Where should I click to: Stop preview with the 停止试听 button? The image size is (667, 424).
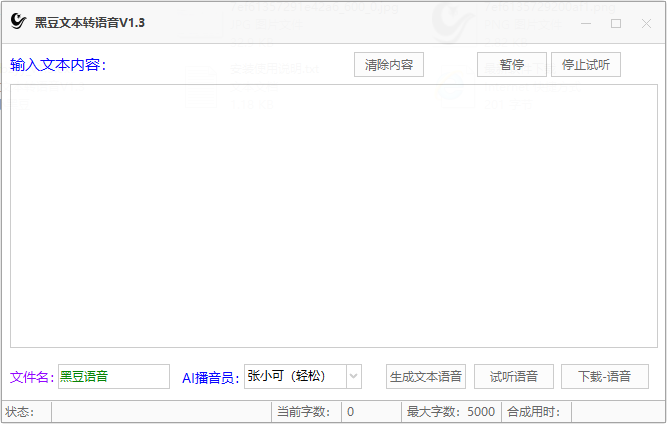tap(586, 65)
